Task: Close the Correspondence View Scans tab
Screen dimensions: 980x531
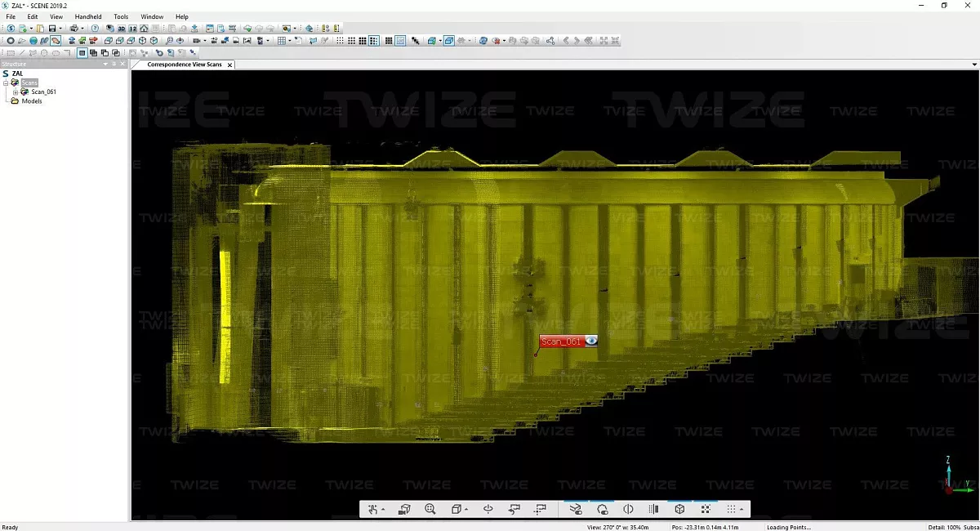Action: point(229,65)
